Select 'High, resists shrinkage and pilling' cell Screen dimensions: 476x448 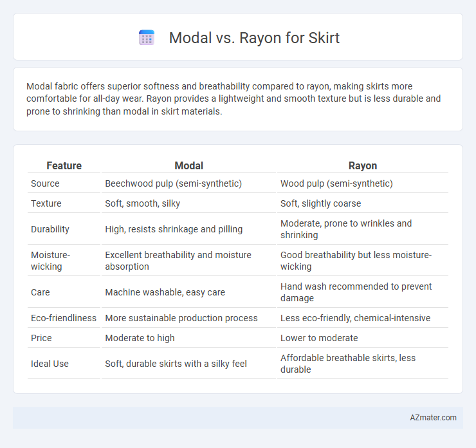[x=189, y=229]
